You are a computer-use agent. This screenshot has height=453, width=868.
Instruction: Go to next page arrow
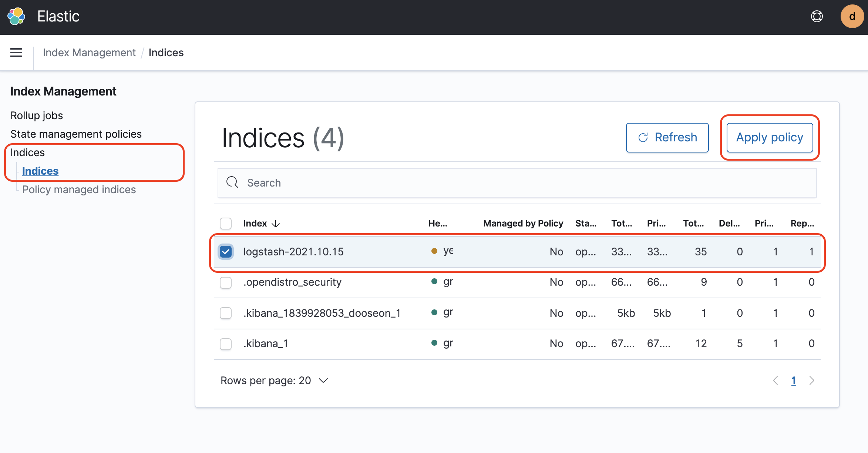click(x=812, y=380)
